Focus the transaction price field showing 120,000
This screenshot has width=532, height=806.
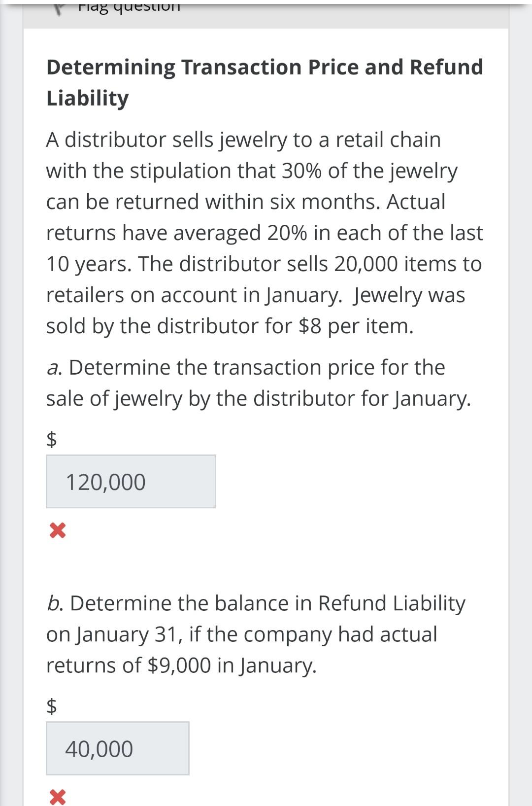click(x=131, y=482)
